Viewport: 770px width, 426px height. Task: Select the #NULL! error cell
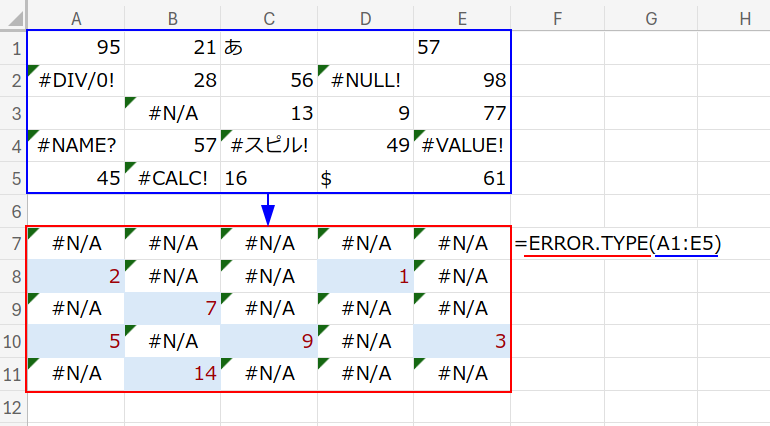click(366, 80)
